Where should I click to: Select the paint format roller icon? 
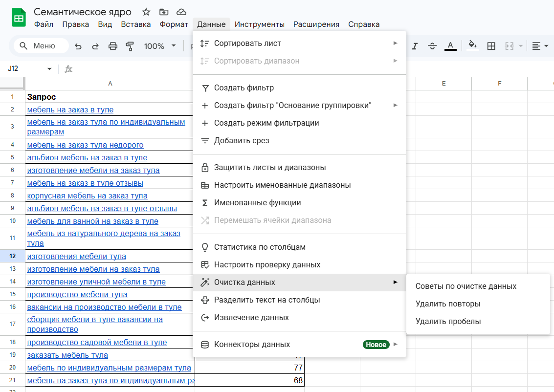pyautogui.click(x=130, y=46)
